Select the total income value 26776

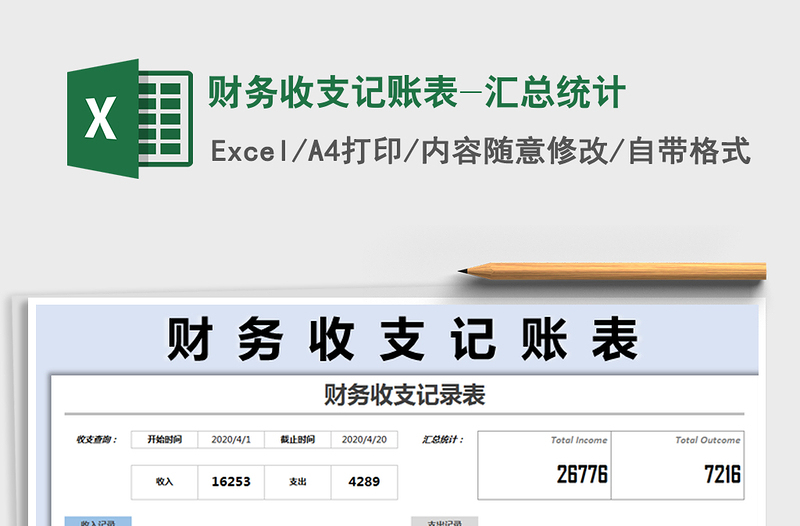582,474
